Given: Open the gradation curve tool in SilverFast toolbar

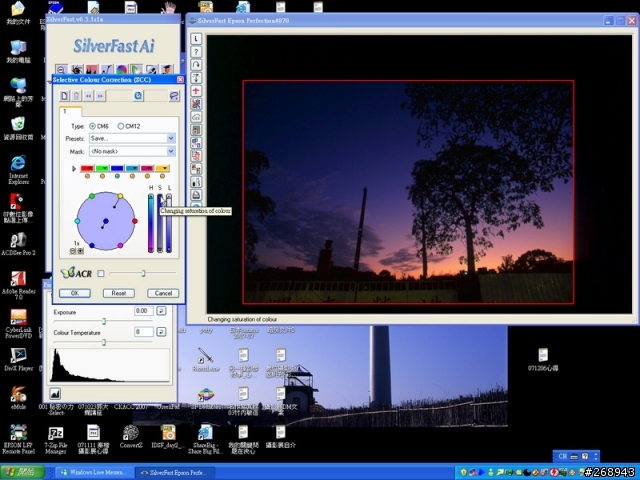Looking at the screenshot, I should [x=107, y=70].
